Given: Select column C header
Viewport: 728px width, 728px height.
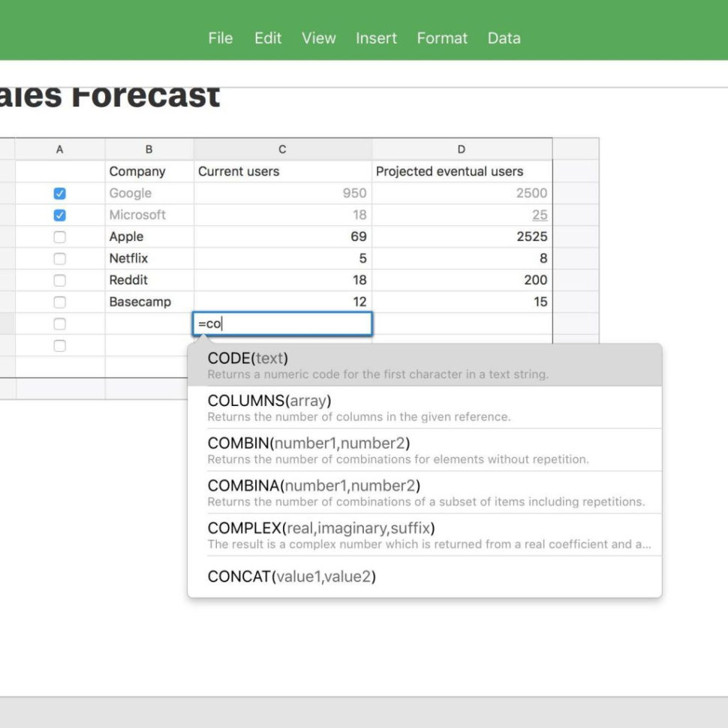Looking at the screenshot, I should click(281, 149).
